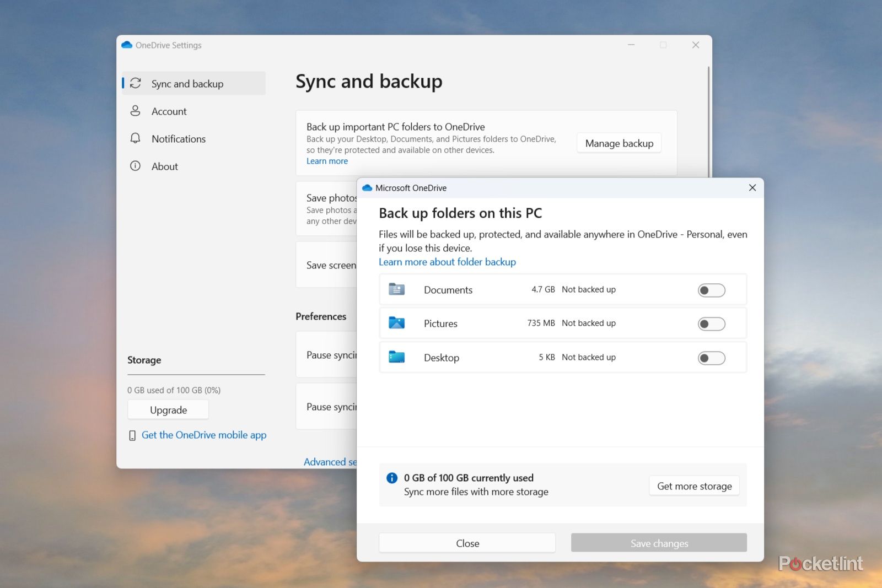Open Notifications settings section
Image resolution: width=882 pixels, height=588 pixels.
click(x=179, y=138)
